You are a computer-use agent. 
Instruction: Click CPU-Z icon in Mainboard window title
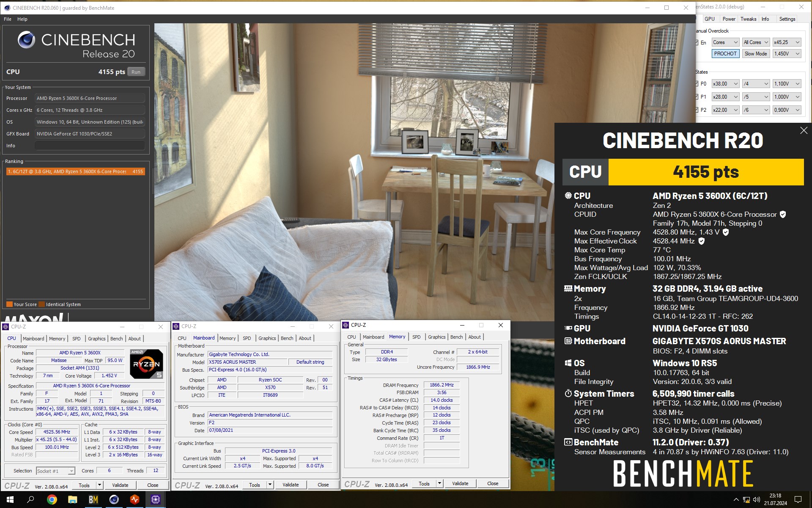pyautogui.click(x=176, y=326)
